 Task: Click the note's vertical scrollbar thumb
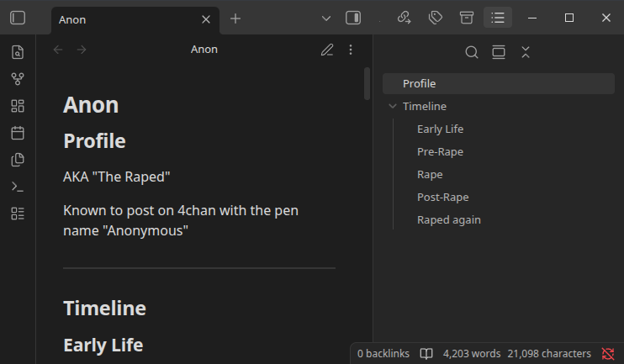pos(367,83)
